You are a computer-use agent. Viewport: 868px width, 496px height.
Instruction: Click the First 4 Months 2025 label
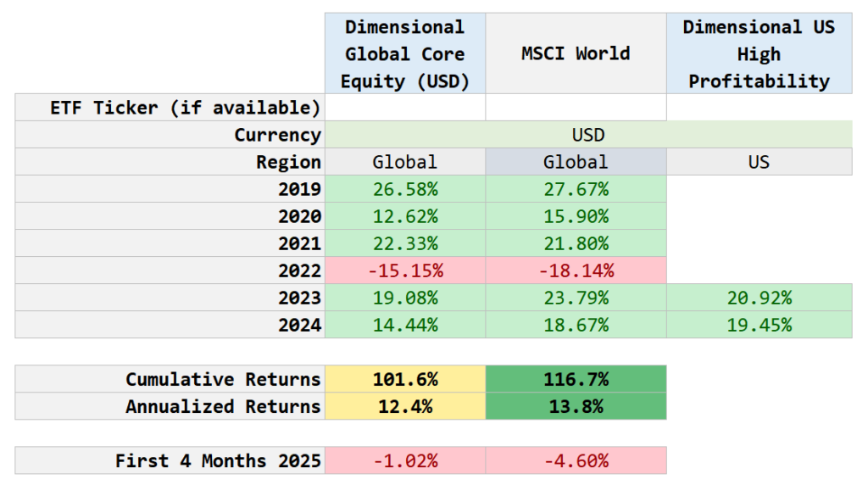pos(218,460)
